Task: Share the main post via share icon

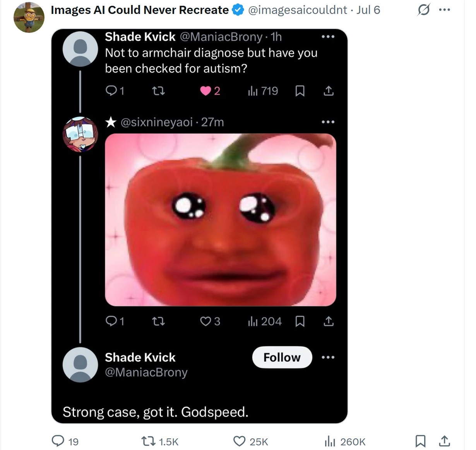Action: point(444,441)
